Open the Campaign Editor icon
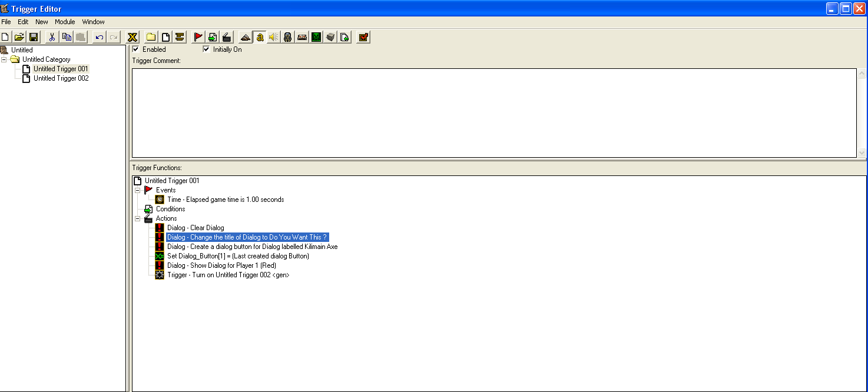 coord(302,37)
